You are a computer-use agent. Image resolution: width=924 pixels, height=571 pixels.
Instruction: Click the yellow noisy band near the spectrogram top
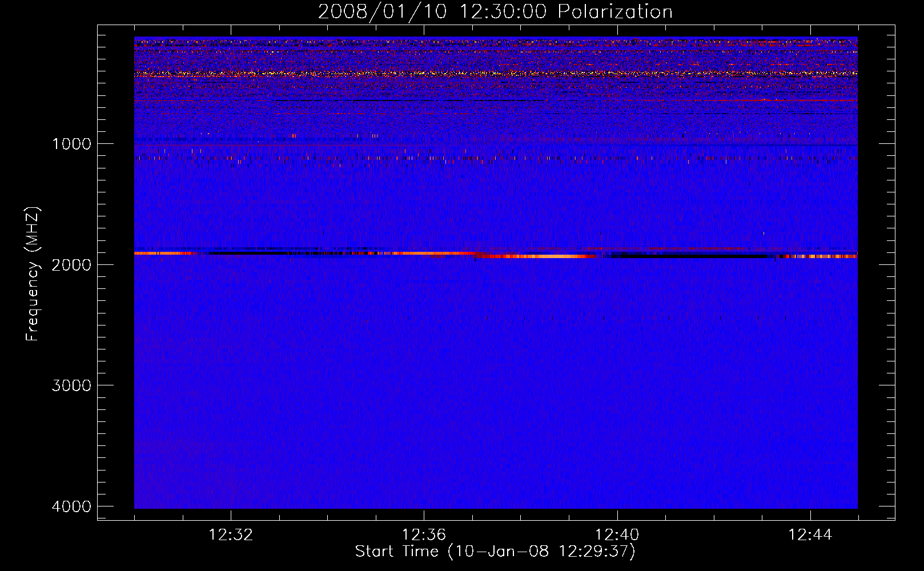pyautogui.click(x=496, y=74)
